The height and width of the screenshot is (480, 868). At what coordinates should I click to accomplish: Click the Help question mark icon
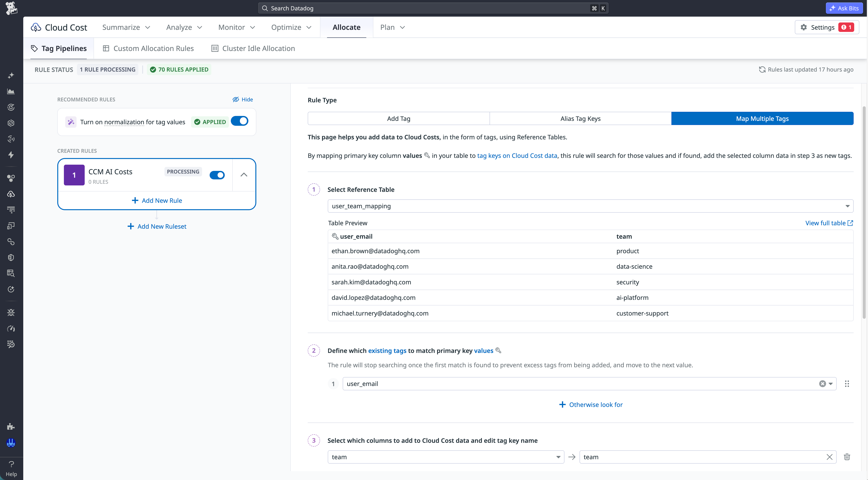click(11, 464)
